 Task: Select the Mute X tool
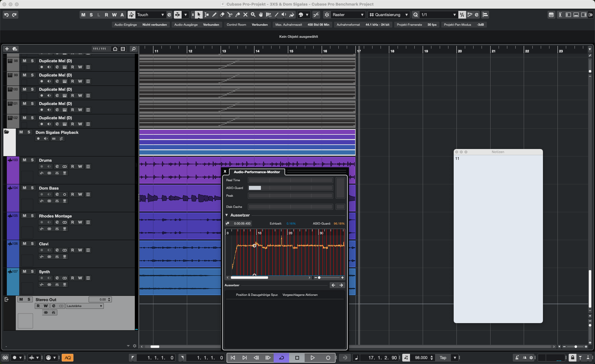[245, 15]
